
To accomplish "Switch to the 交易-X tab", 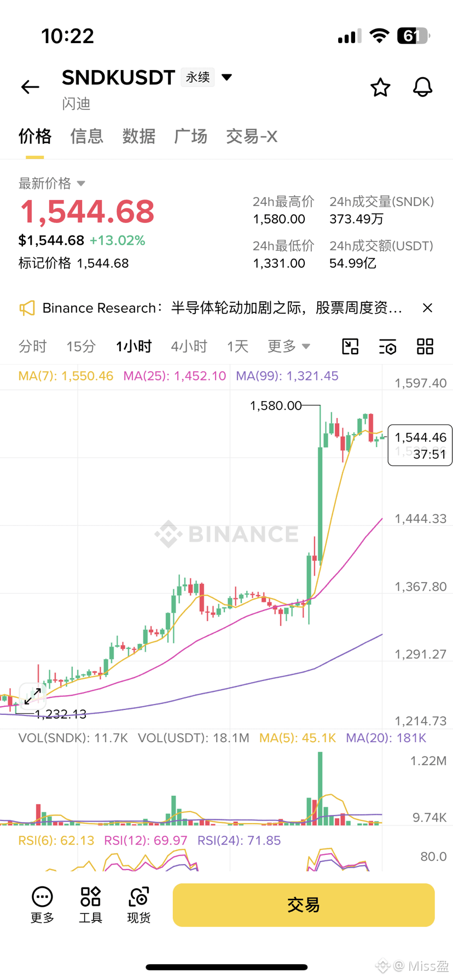I will click(252, 136).
